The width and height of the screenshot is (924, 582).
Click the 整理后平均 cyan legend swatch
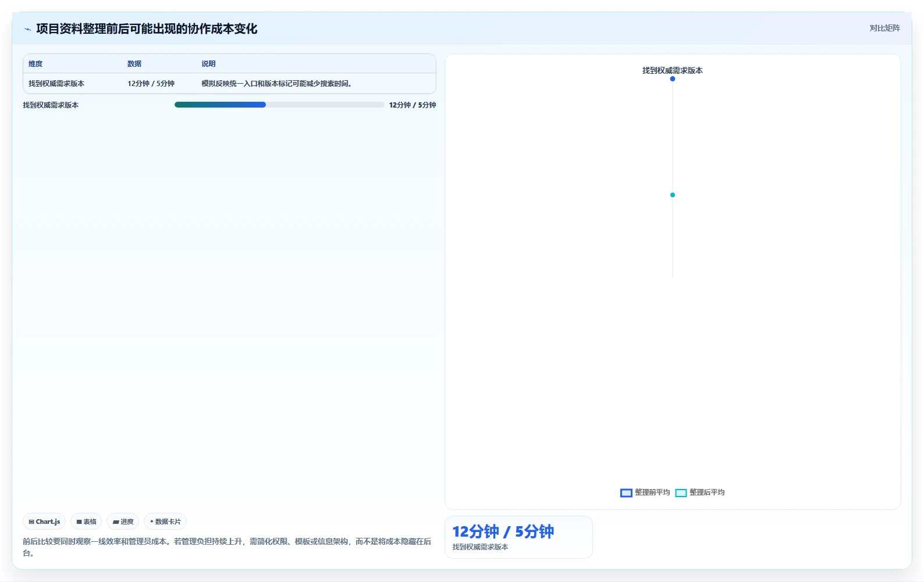tap(681, 493)
